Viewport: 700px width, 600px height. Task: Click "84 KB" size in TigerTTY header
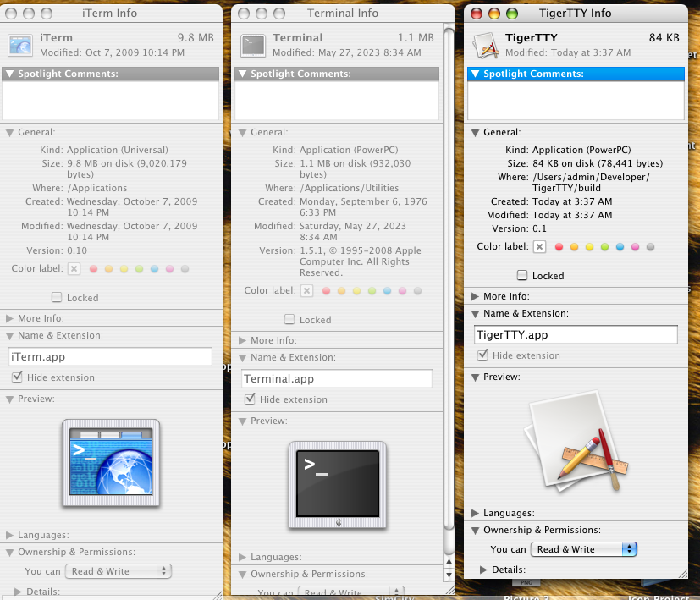click(x=664, y=37)
